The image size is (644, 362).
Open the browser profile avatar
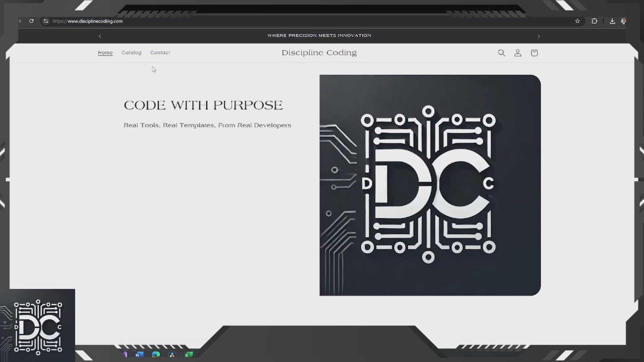624,21
